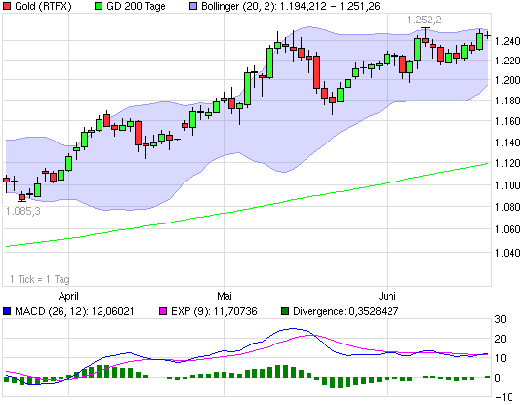Click the 1.200 price axis value
Viewport: 532px width, 405px height.
pyautogui.click(x=508, y=80)
